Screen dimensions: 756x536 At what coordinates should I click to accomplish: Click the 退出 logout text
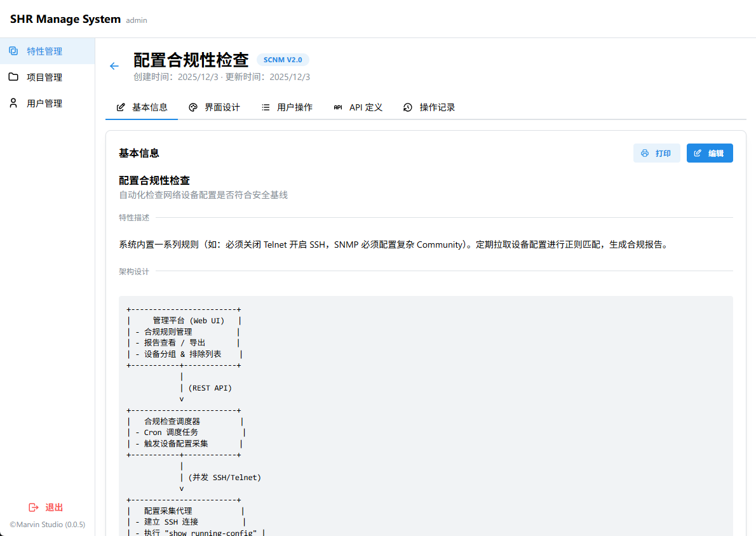[54, 507]
